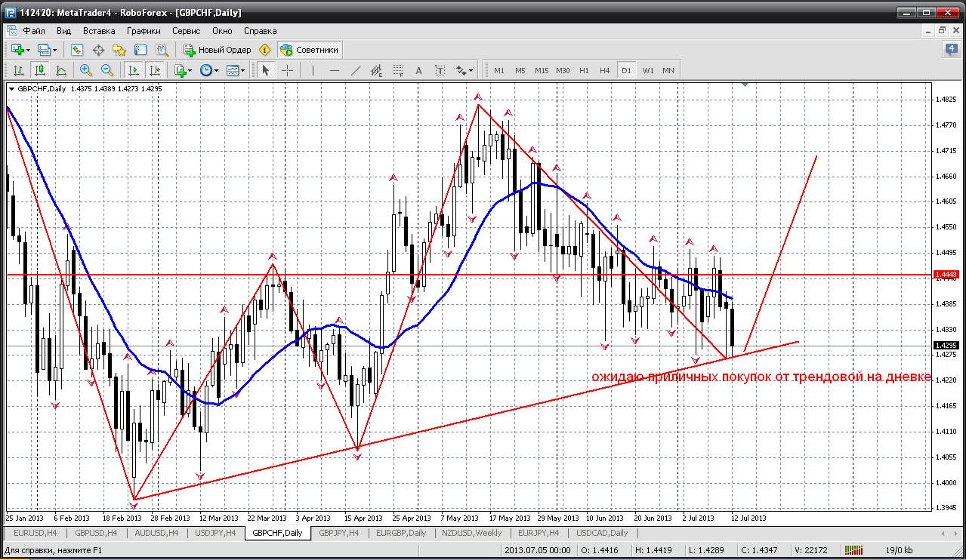966x560 pixels.
Task: Toggle Chart Shift button
Action: [x=155, y=70]
